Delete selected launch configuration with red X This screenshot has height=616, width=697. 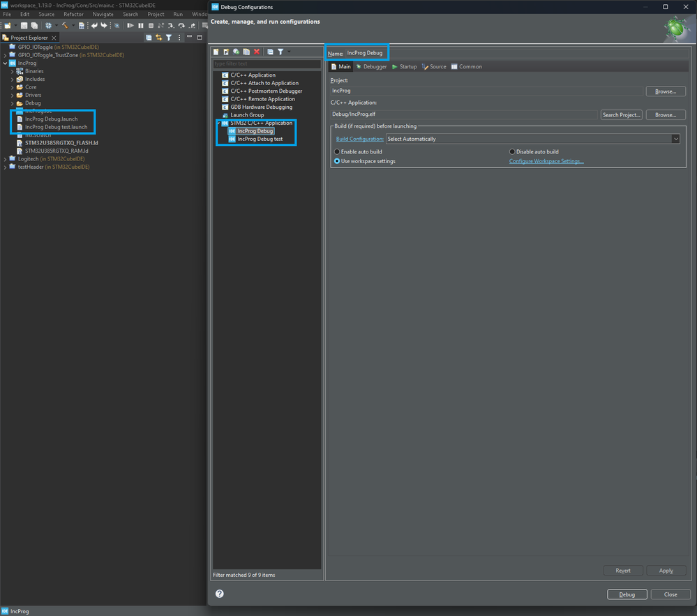[257, 52]
